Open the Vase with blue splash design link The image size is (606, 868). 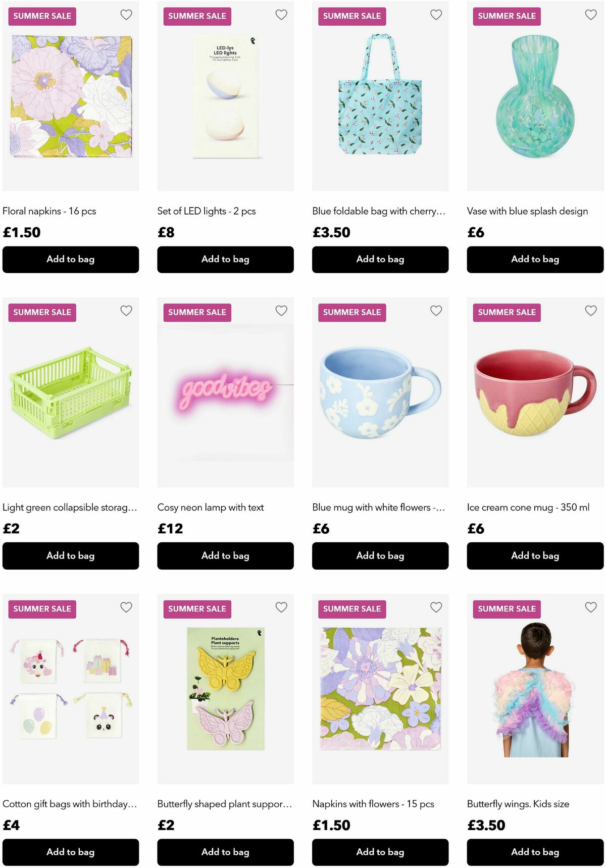click(527, 211)
